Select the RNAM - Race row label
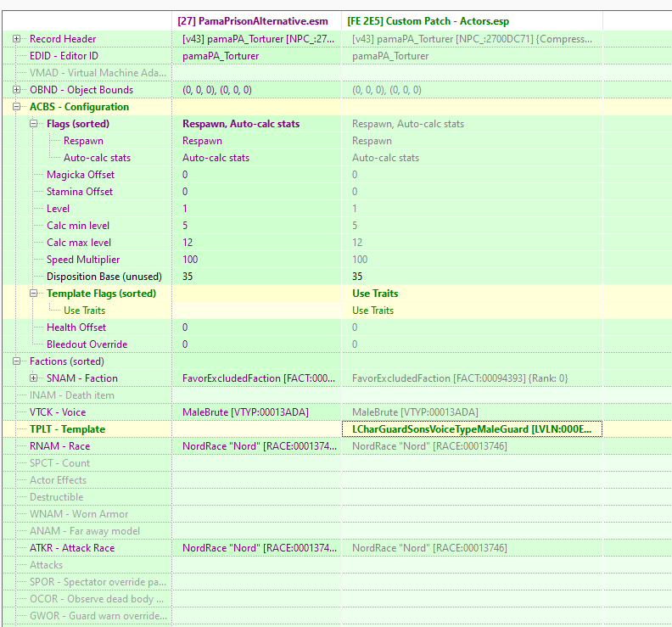The image size is (672, 627). click(x=59, y=446)
